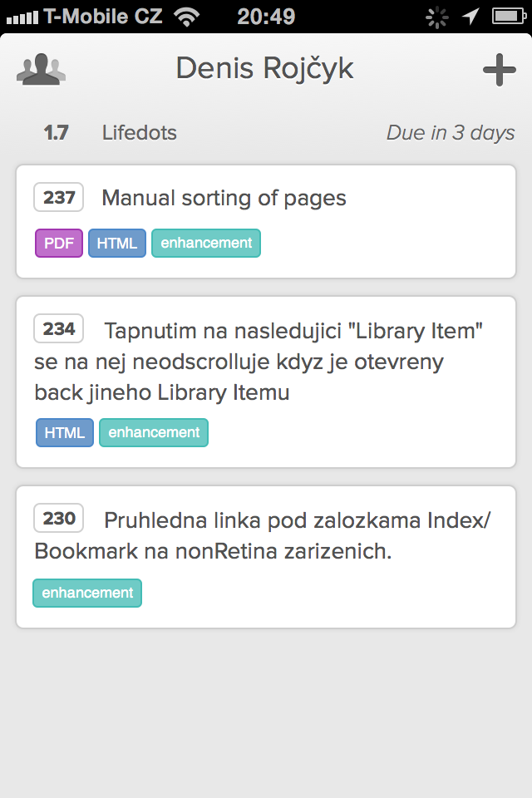Open the Pruhledna linka issue card
Screen dimensions: 532x798
coord(266,557)
